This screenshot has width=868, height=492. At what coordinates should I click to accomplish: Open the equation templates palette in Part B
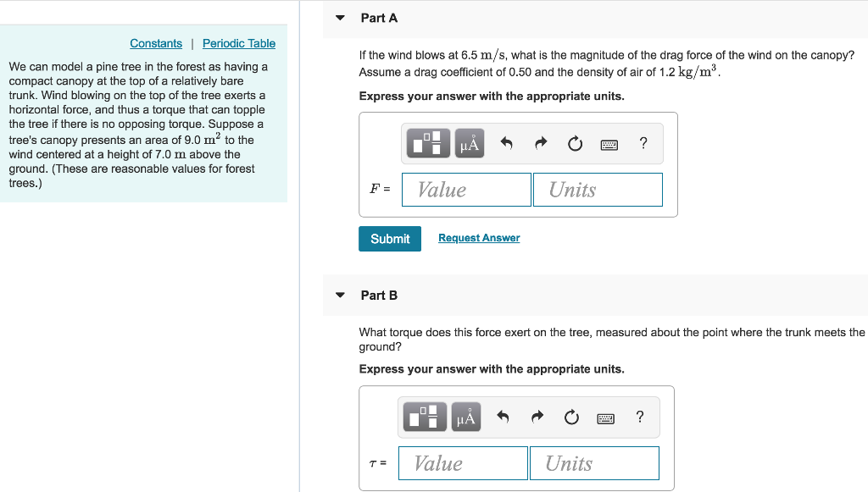click(425, 417)
